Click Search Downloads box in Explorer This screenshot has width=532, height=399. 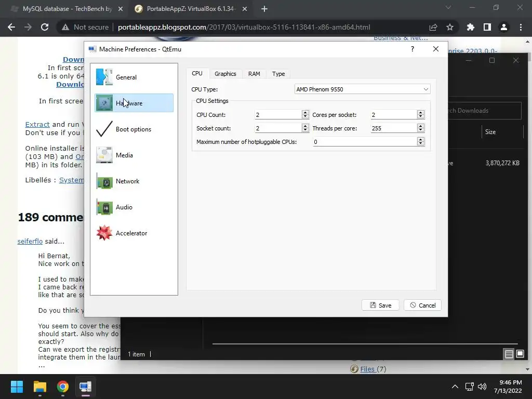(x=485, y=111)
